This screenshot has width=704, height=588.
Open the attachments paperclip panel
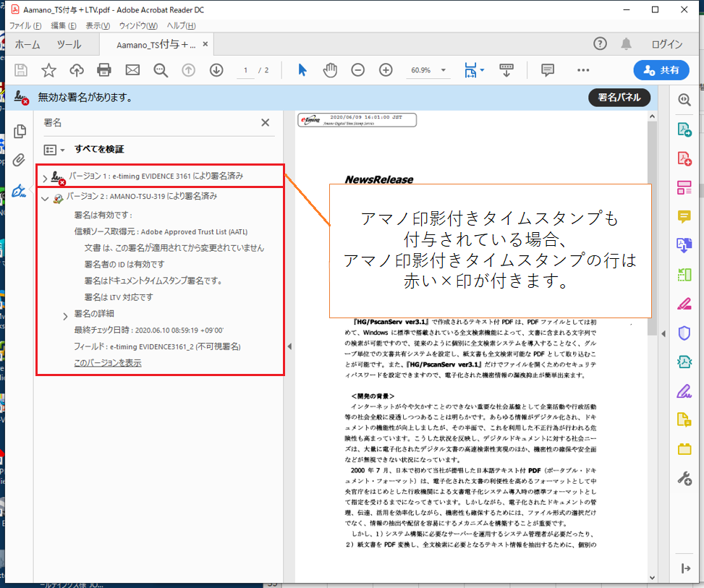tap(19, 161)
